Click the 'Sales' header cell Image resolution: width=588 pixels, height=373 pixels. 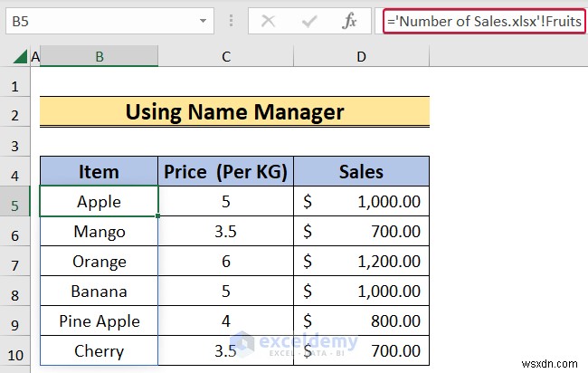[362, 171]
